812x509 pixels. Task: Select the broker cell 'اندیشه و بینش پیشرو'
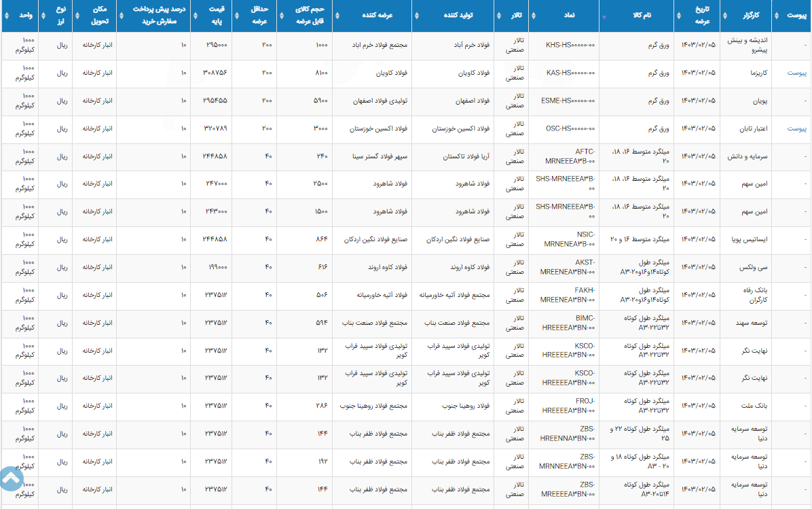click(748, 45)
